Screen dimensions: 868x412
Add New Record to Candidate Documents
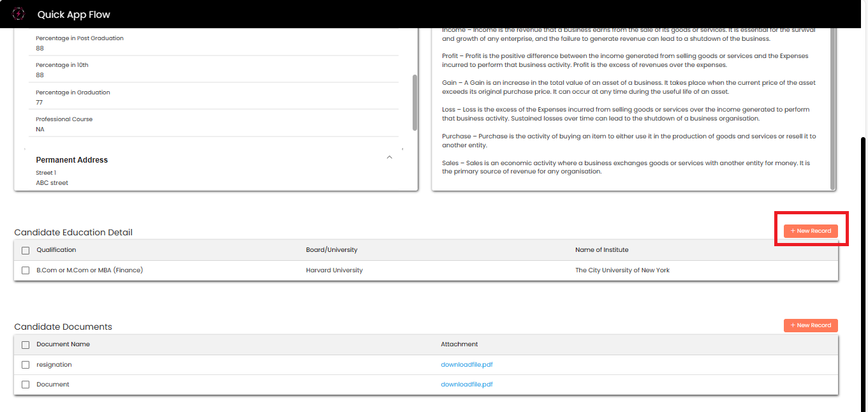[x=811, y=325]
